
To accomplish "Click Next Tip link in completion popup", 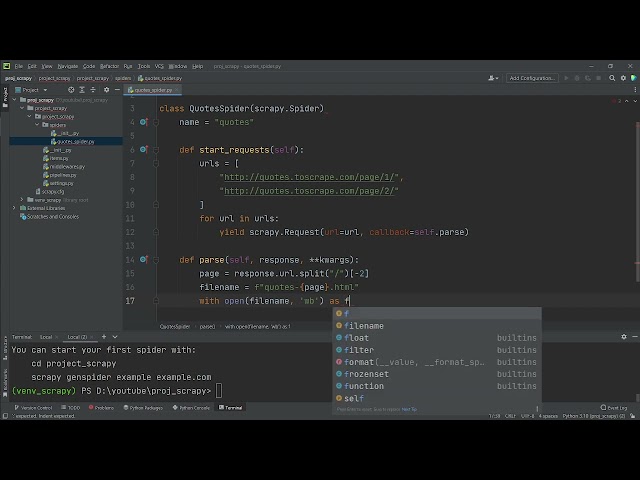I will 409,409.
